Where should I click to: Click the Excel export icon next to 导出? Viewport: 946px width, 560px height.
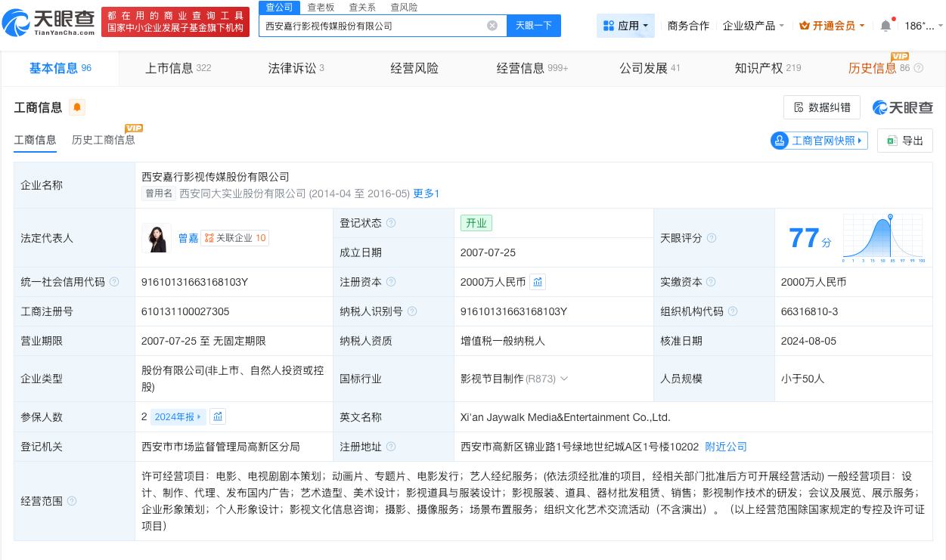click(x=892, y=141)
